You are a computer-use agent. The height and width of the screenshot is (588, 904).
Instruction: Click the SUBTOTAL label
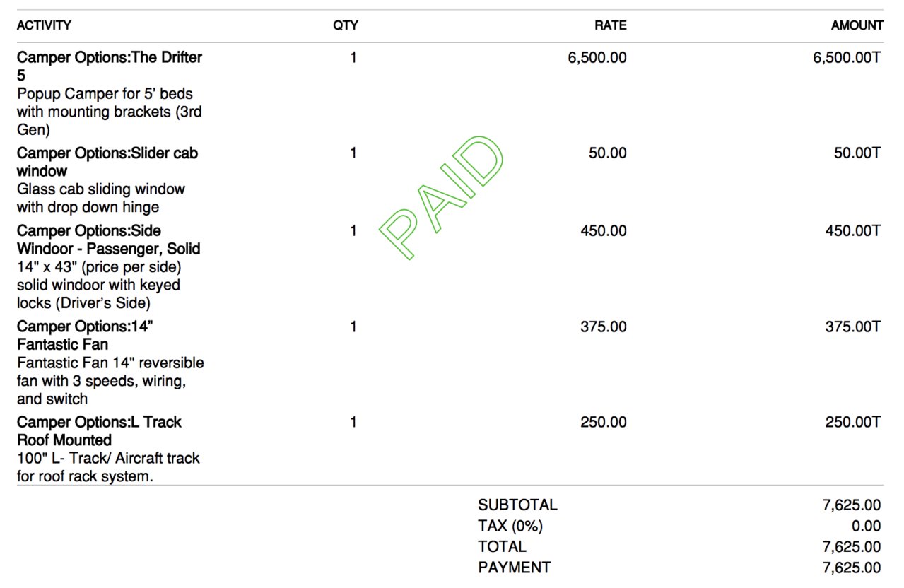tap(517, 505)
